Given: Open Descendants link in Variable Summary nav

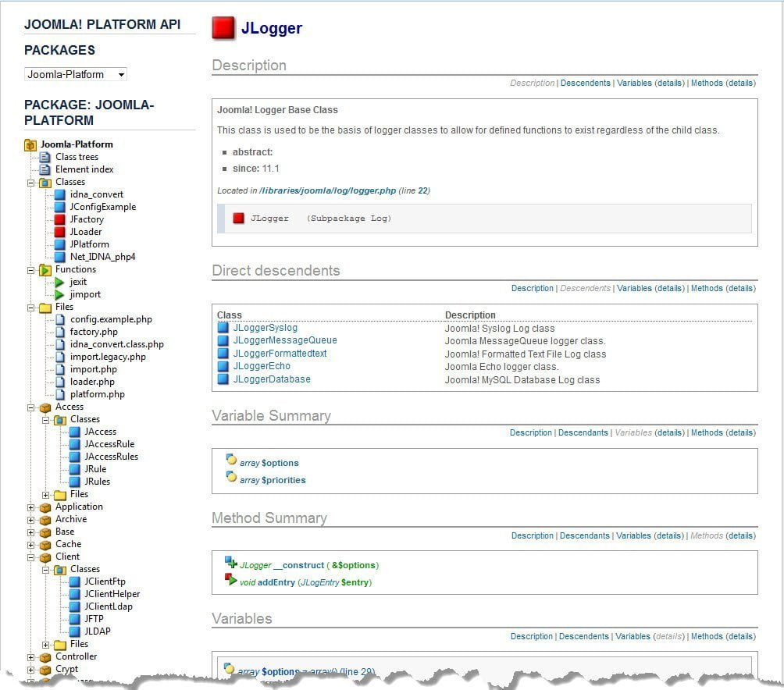Looking at the screenshot, I should pos(583,432).
